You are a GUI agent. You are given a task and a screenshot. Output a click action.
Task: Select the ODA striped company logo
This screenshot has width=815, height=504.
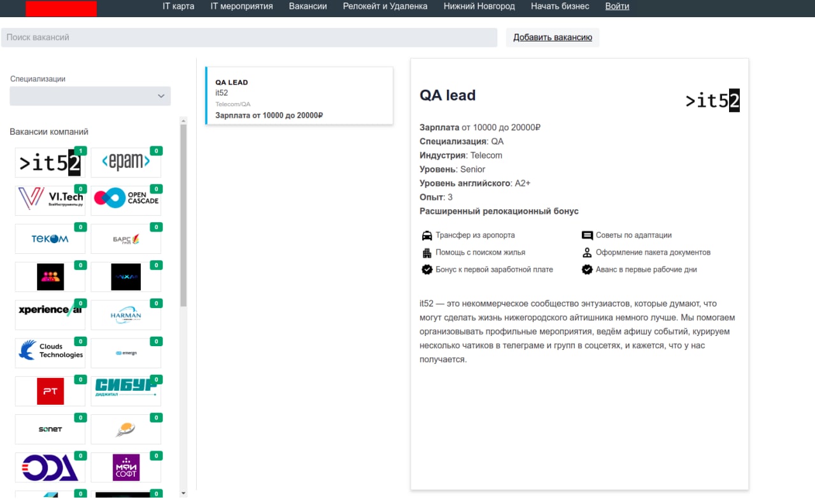click(x=50, y=468)
